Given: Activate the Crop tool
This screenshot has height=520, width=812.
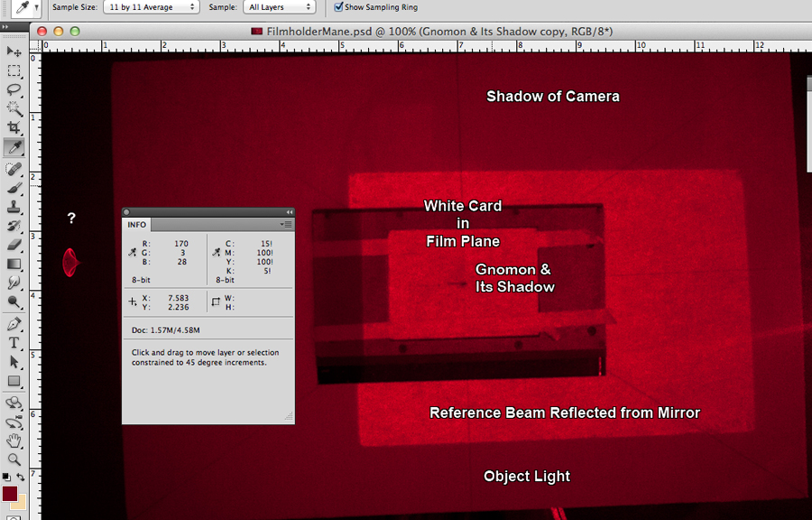Looking at the screenshot, I should [x=14, y=128].
